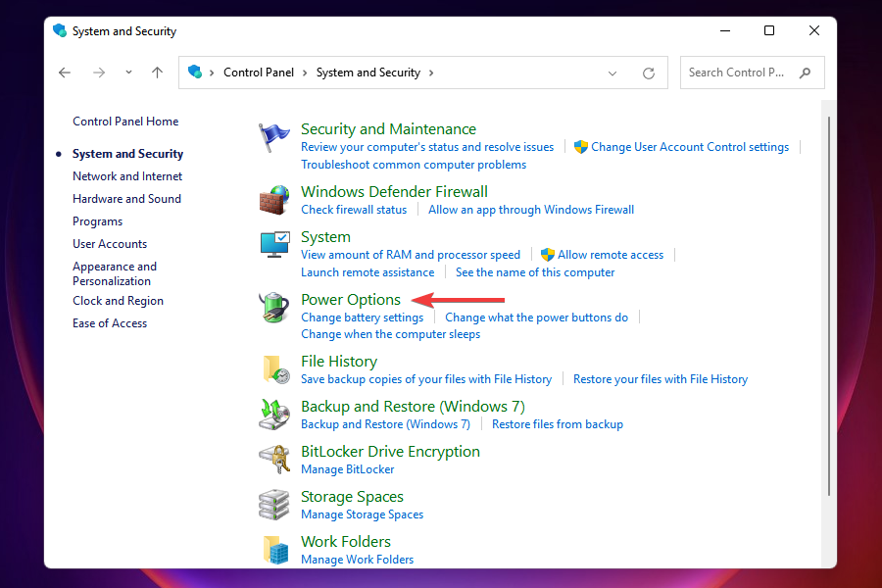Click the vertical scrollbar on the right
Image resolution: width=882 pixels, height=588 pixels.
[x=829, y=304]
